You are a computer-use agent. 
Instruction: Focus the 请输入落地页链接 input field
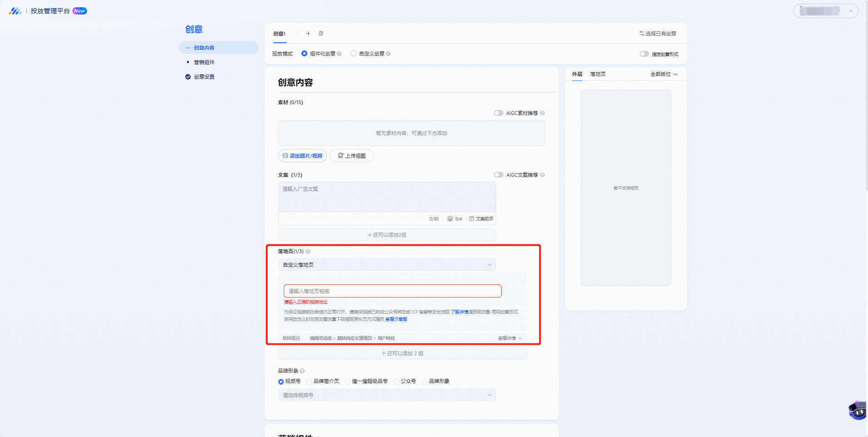pos(392,291)
